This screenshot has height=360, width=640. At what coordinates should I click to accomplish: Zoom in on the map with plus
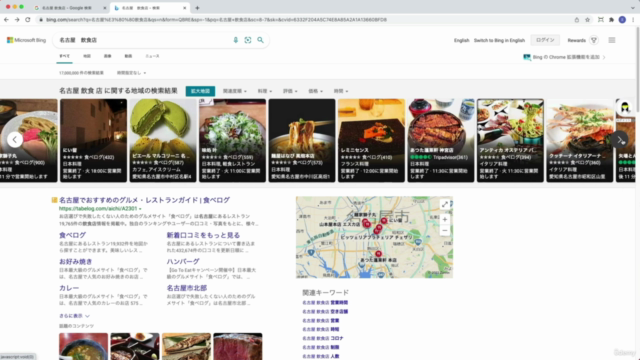[x=444, y=219]
